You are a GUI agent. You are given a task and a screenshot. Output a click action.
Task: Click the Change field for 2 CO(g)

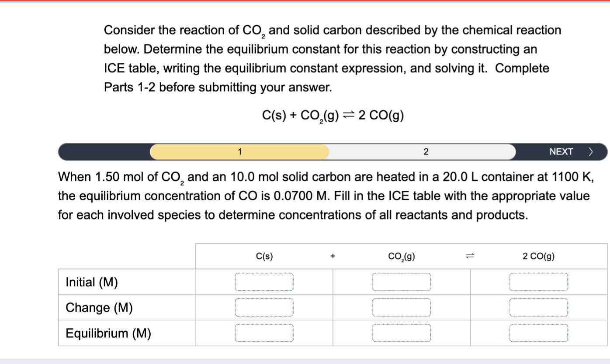pos(538,307)
